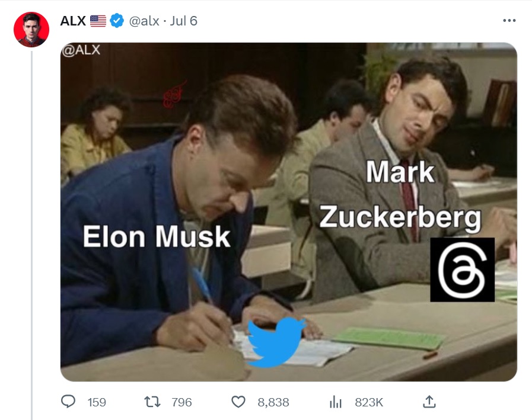
Task: Click the 796 retweets count
Action: (x=181, y=402)
